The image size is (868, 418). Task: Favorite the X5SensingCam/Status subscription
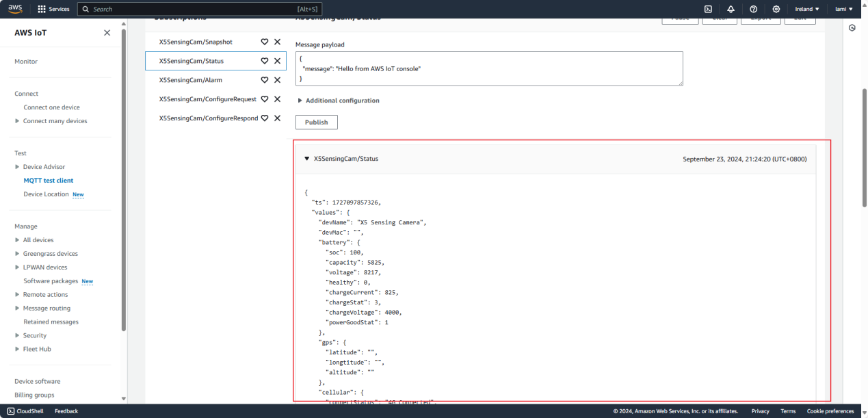[265, 61]
